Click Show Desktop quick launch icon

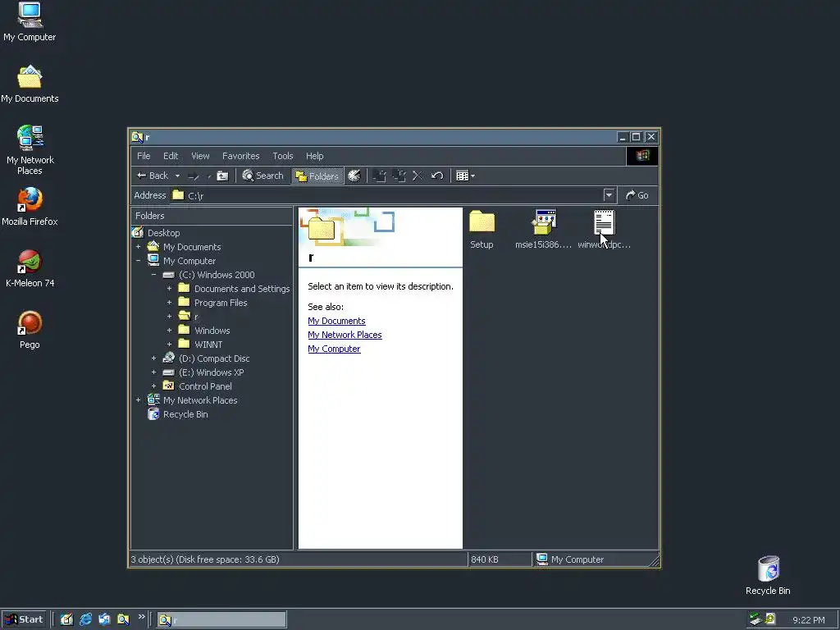(66, 619)
